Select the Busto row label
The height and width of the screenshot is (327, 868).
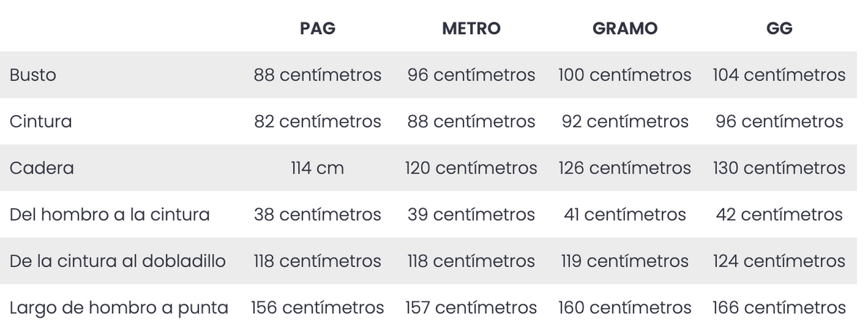pyautogui.click(x=33, y=75)
